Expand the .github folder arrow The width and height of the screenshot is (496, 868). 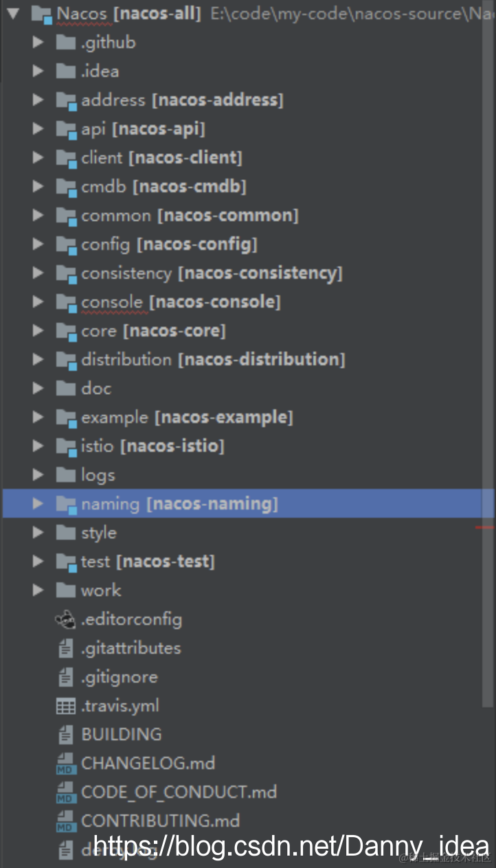(x=38, y=42)
